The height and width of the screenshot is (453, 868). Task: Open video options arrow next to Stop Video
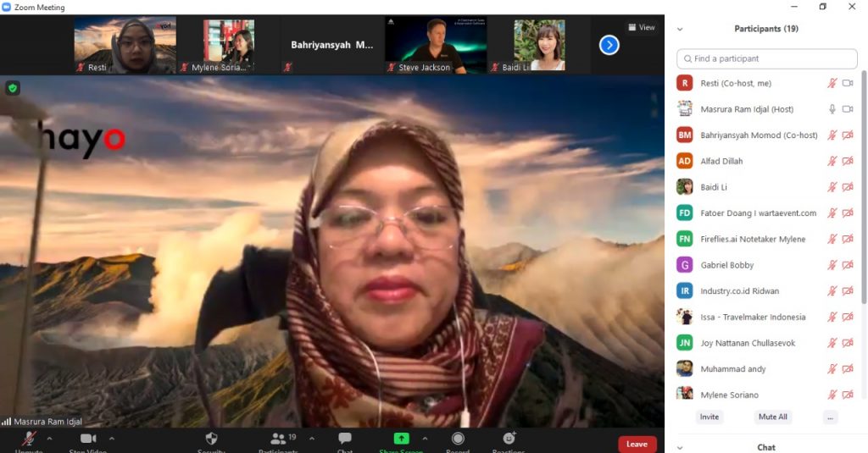(112, 438)
